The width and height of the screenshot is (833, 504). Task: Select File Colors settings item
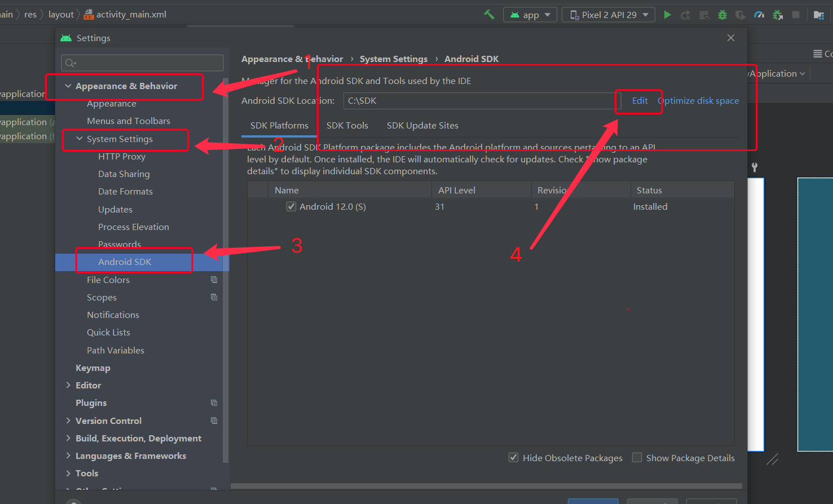(x=108, y=280)
